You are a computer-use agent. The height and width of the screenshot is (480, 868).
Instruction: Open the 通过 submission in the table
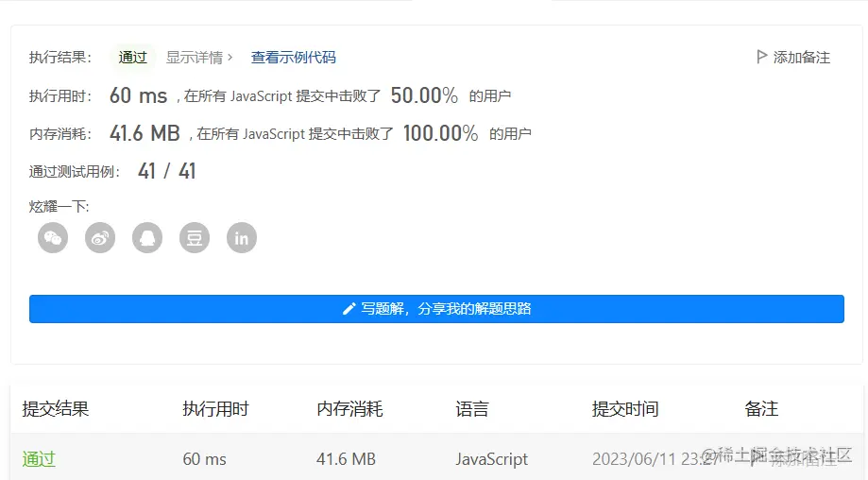pos(39,459)
